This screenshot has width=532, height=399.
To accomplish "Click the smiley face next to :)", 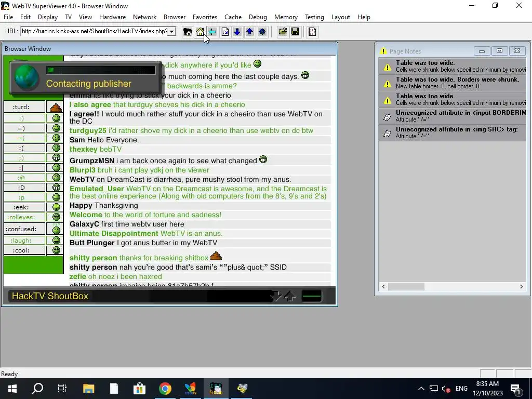I will pos(56,118).
